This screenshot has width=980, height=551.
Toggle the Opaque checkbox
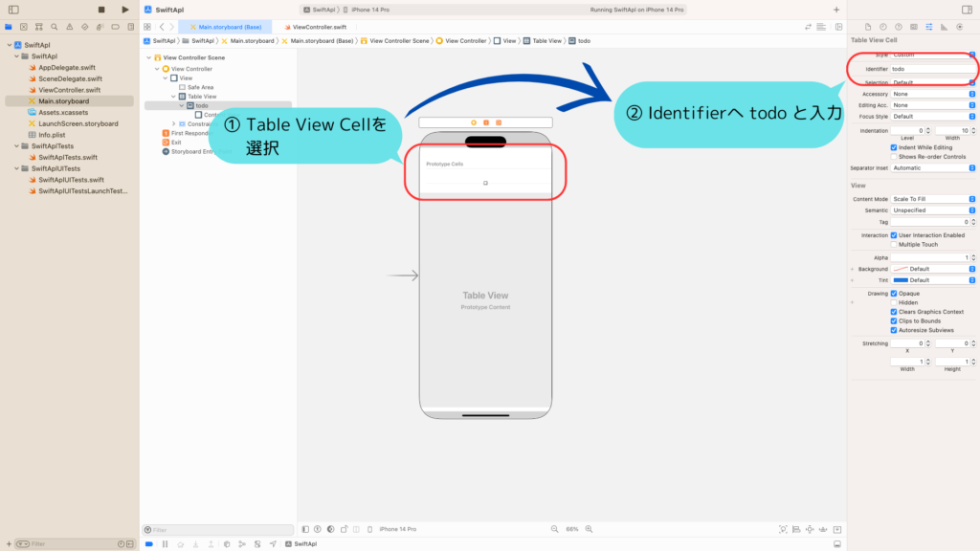pyautogui.click(x=894, y=293)
